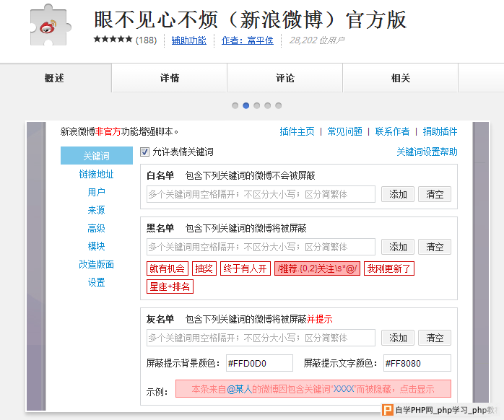Click 清空 button for 白名单
Screen dimensions: 504x420
pos(435,194)
